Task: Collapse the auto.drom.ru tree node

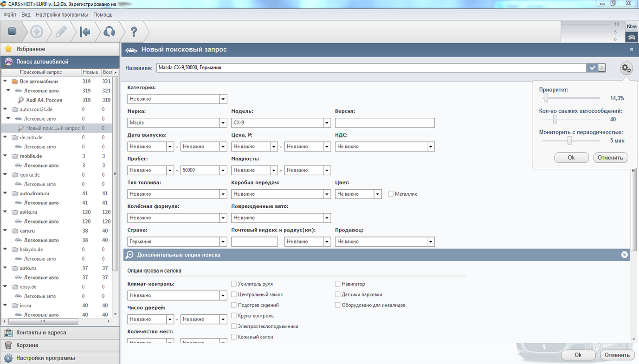Action: (x=5, y=193)
